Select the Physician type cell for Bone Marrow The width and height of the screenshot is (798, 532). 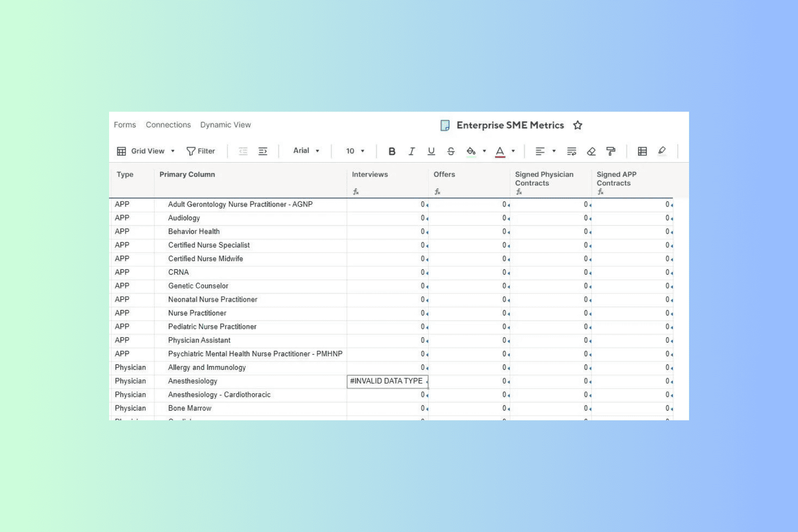point(131,408)
